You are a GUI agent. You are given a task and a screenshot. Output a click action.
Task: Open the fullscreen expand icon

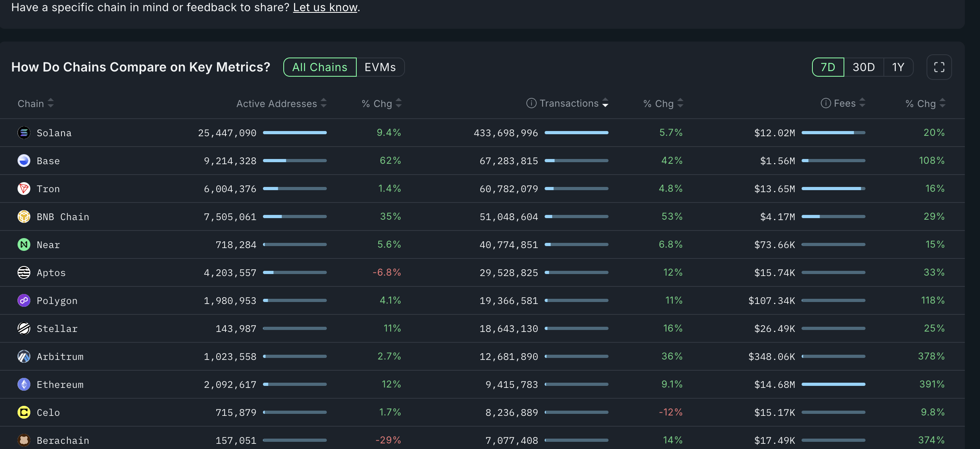coord(939,67)
